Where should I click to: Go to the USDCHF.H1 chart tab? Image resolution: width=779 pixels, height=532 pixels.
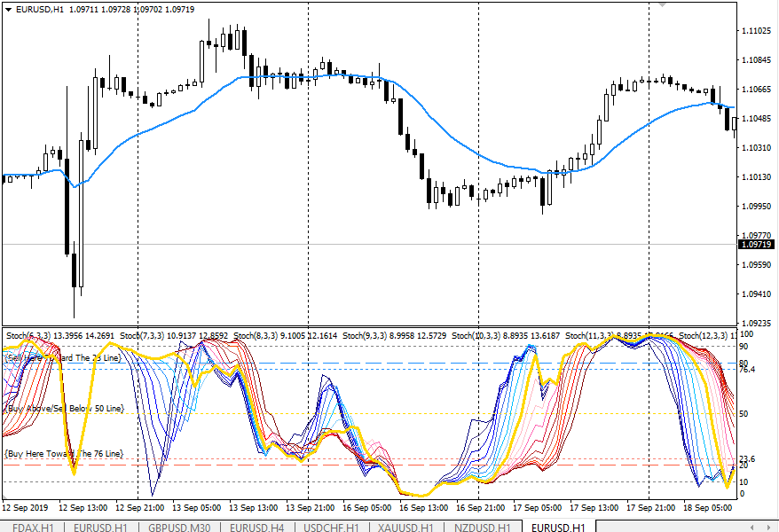point(331,527)
